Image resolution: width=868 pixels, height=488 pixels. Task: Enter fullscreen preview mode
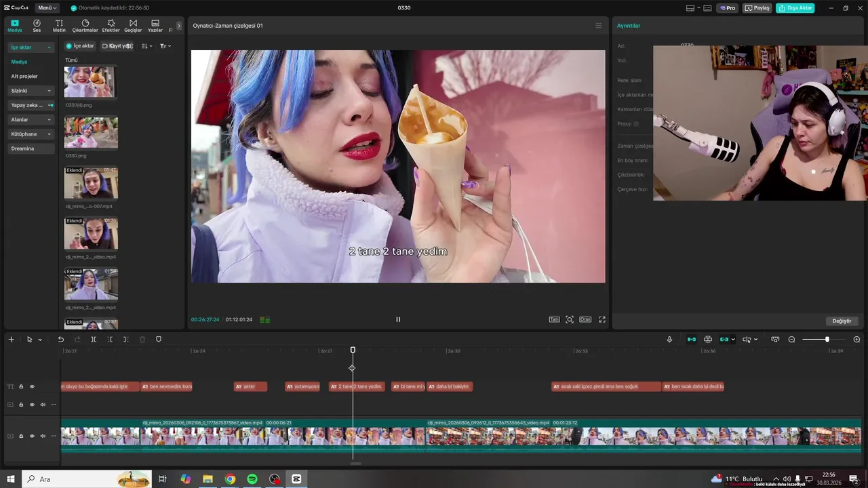(601, 319)
